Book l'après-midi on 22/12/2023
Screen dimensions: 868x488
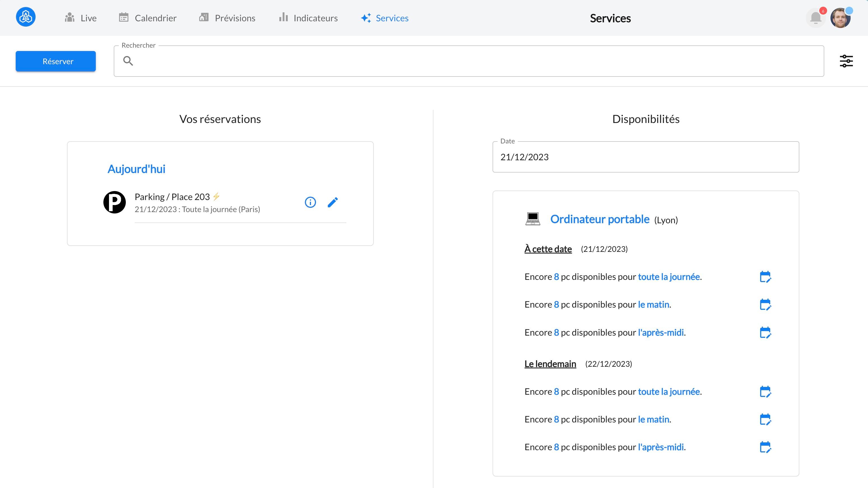point(765,447)
